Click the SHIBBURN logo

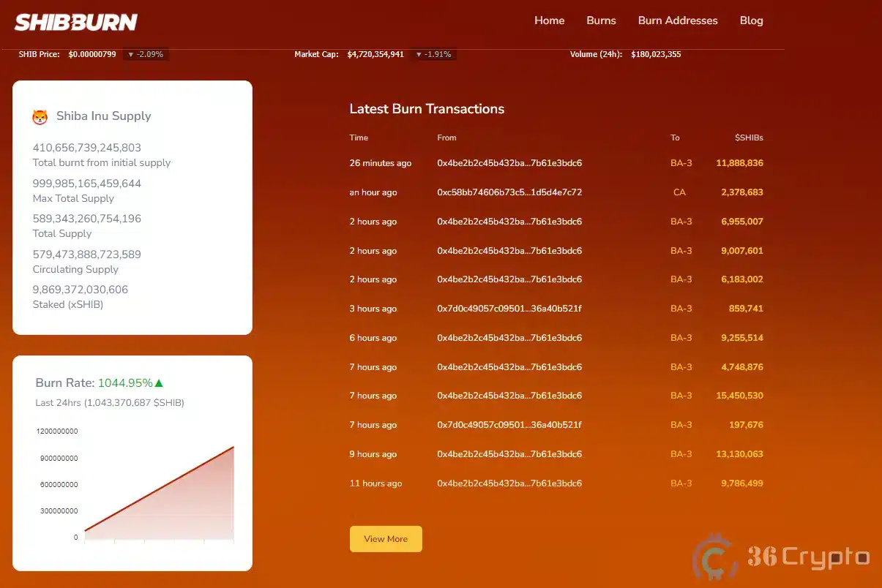point(76,23)
